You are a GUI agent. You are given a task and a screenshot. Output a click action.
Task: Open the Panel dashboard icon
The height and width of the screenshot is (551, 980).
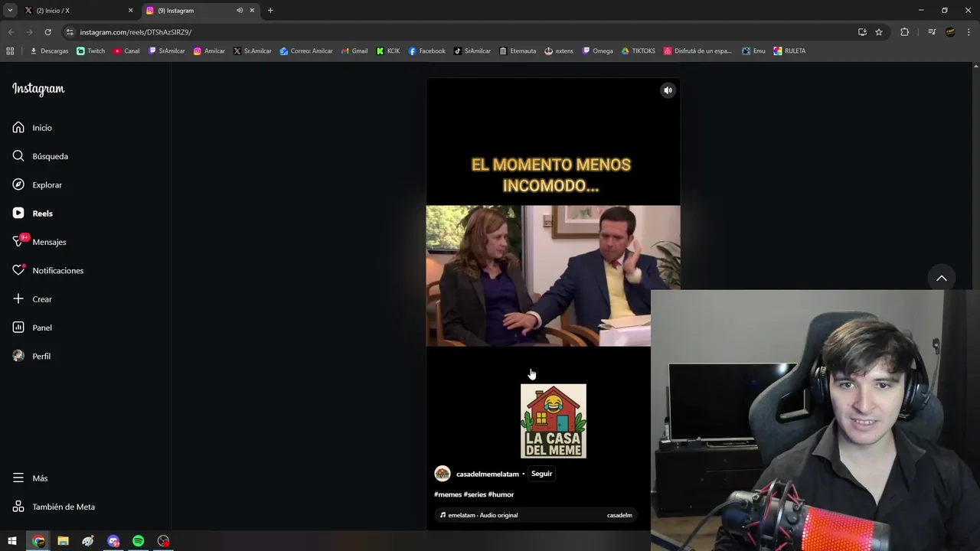pos(18,328)
